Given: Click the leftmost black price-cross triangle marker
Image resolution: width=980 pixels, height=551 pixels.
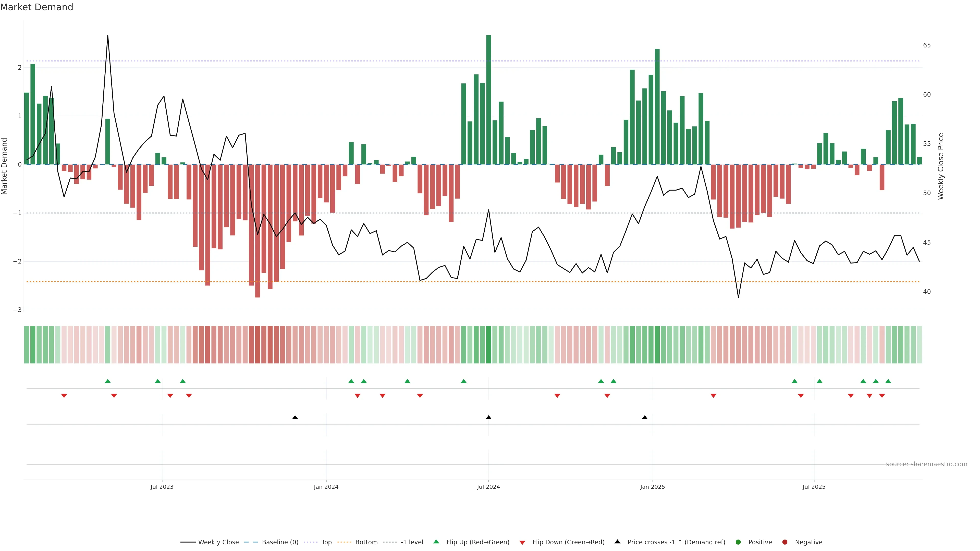Looking at the screenshot, I should click(x=295, y=418).
